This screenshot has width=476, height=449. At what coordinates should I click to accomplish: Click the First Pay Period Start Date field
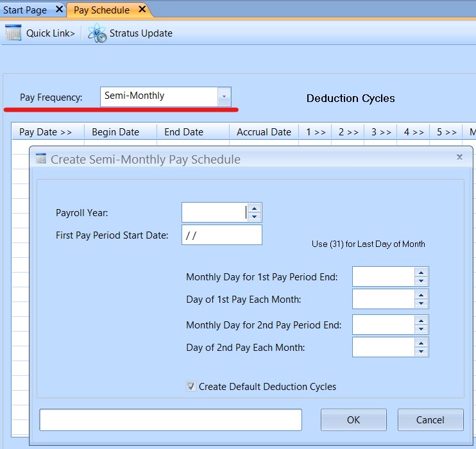pyautogui.click(x=222, y=235)
